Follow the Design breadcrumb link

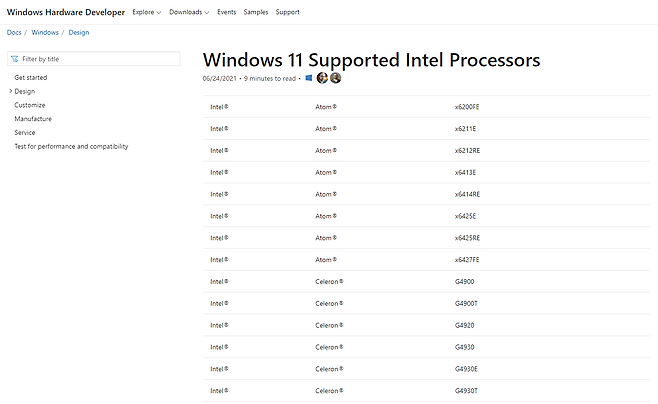[x=79, y=33]
